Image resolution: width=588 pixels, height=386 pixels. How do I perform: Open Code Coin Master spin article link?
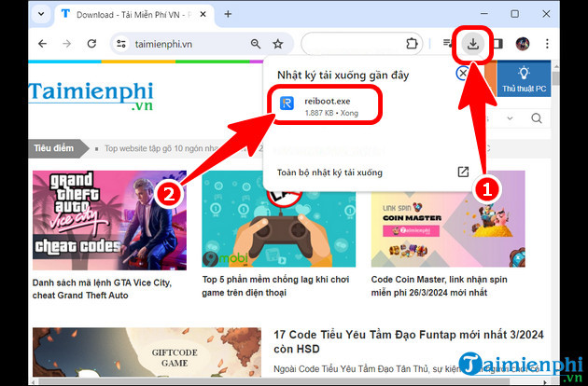(439, 286)
